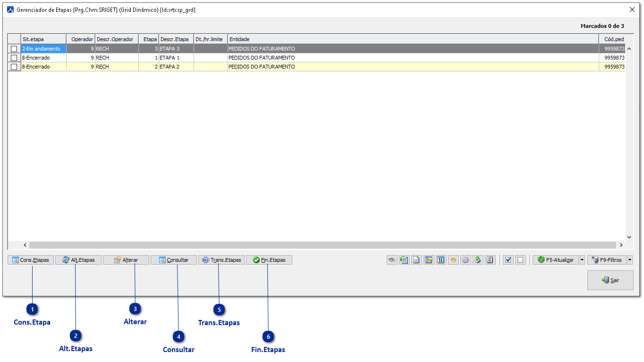Open the dropdown arrow beside F5-Atualizar
This screenshot has height=362, width=644.
pos(582,260)
